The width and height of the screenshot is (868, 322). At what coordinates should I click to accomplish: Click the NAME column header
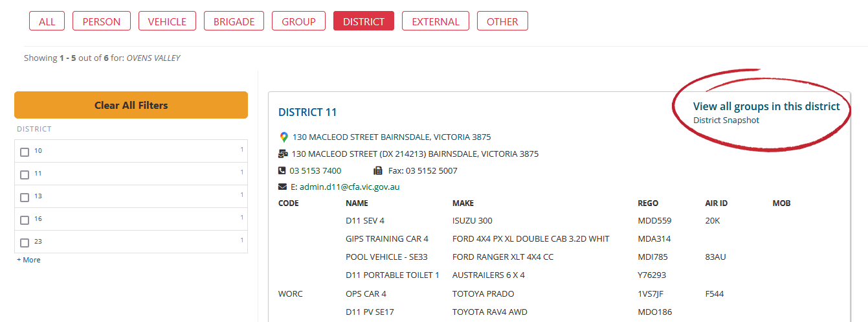coord(357,203)
